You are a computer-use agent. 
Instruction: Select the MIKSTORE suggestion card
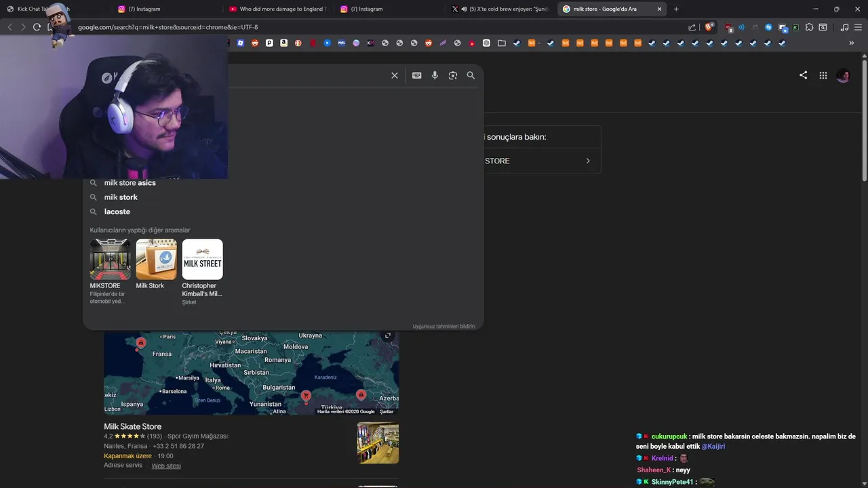point(110,271)
